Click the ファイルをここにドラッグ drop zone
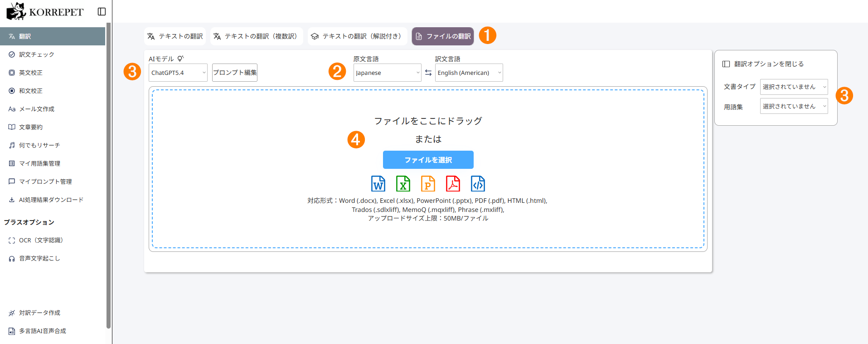Viewport: 868px width, 344px height. coord(428,169)
